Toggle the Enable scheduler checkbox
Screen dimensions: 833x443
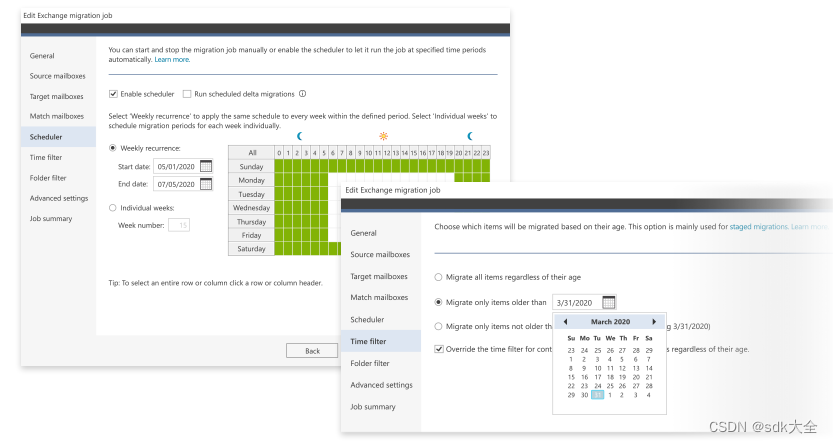click(x=113, y=94)
